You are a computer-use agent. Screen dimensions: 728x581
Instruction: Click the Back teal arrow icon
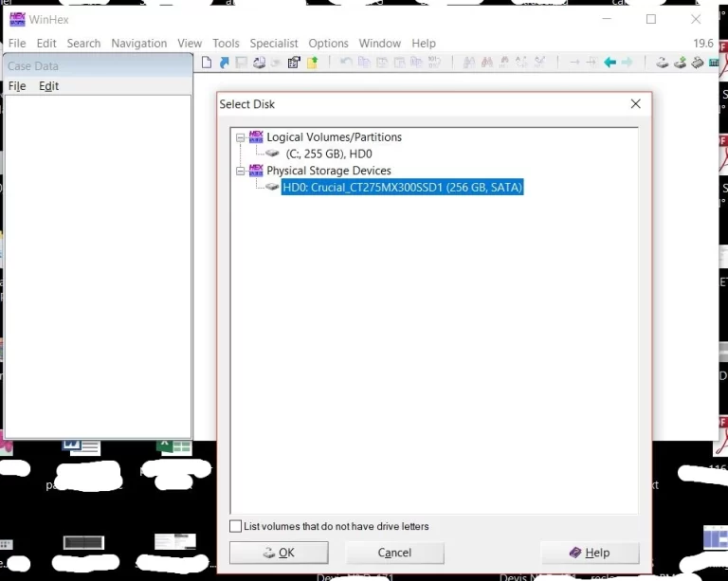[610, 62]
